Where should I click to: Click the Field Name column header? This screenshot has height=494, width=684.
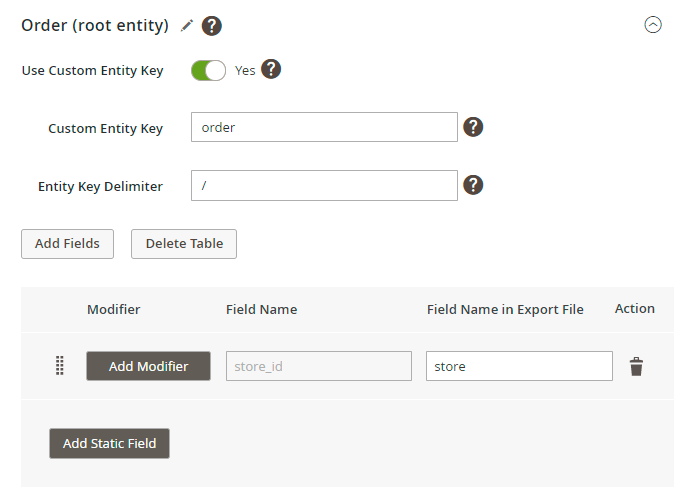click(x=261, y=310)
